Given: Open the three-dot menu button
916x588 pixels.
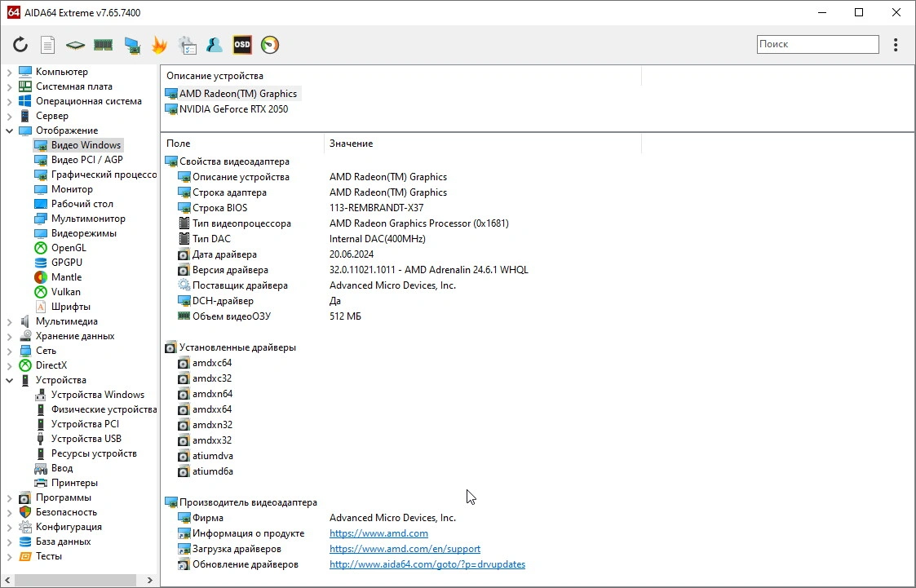Looking at the screenshot, I should click(896, 45).
